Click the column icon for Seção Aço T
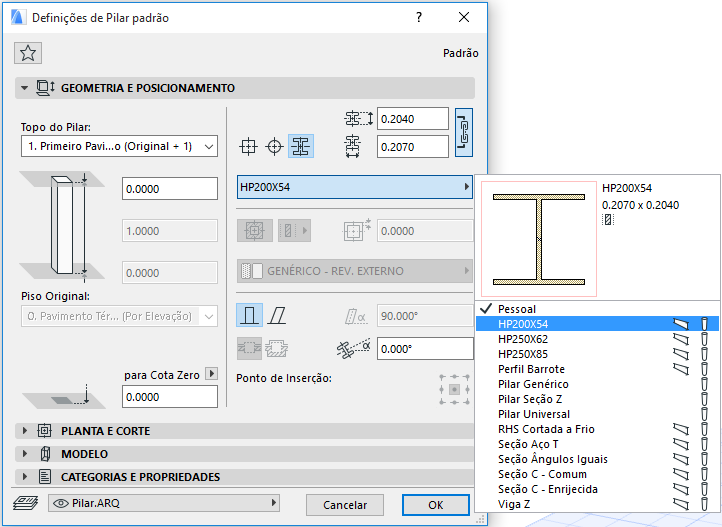The width and height of the screenshot is (722, 527). (704, 444)
